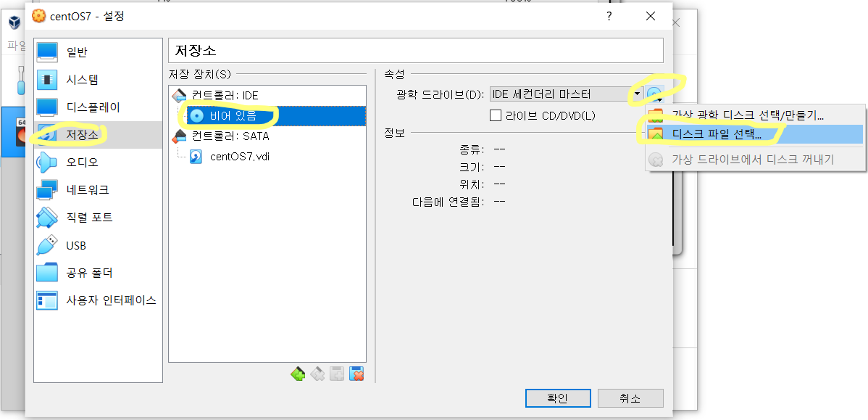
Task: Click the add controller icon
Action: 298,374
